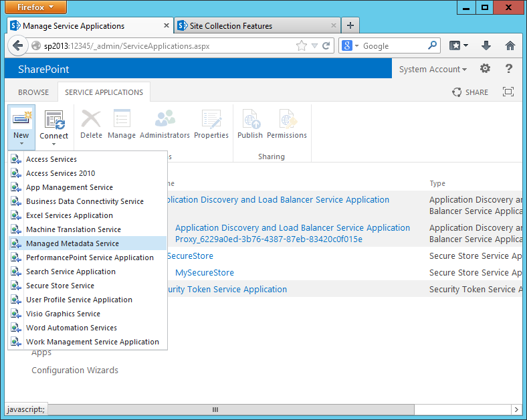The width and height of the screenshot is (527, 420).
Task: Click the New service application ribbon icon
Action: [21, 118]
